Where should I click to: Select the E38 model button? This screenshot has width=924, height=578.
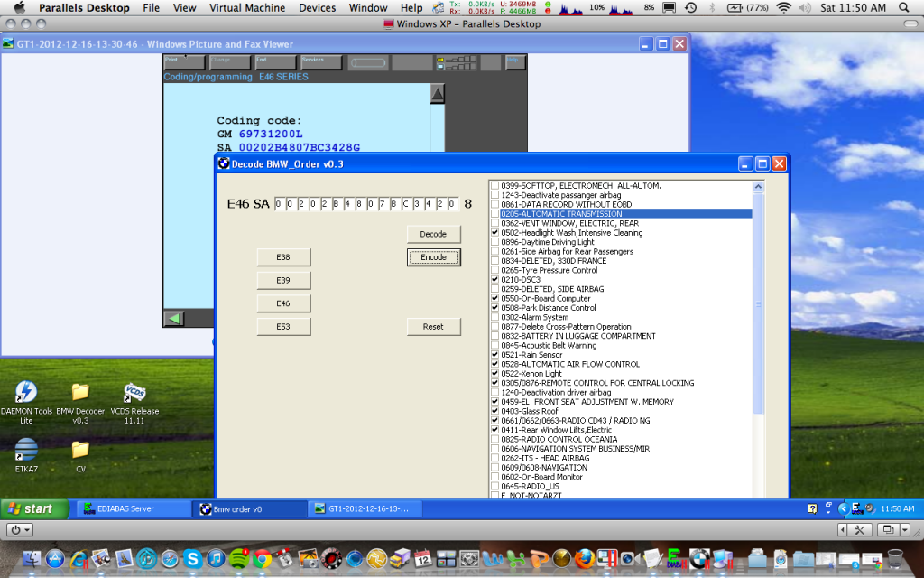283,257
